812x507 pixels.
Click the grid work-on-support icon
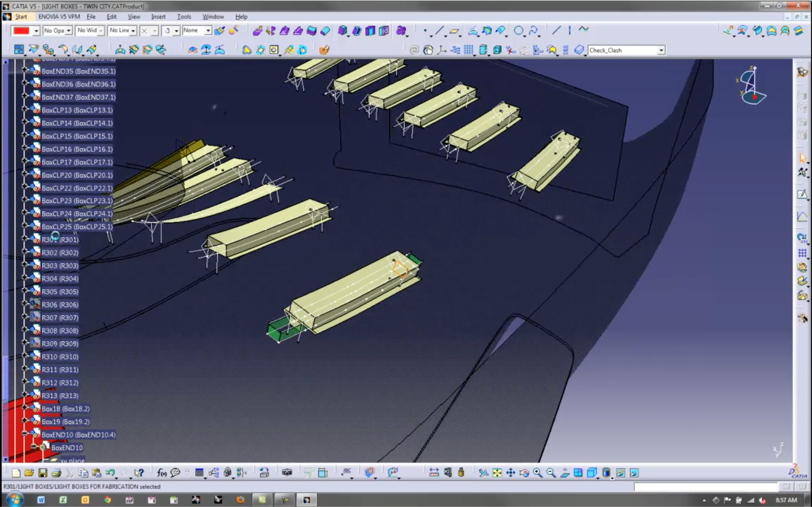click(468, 50)
